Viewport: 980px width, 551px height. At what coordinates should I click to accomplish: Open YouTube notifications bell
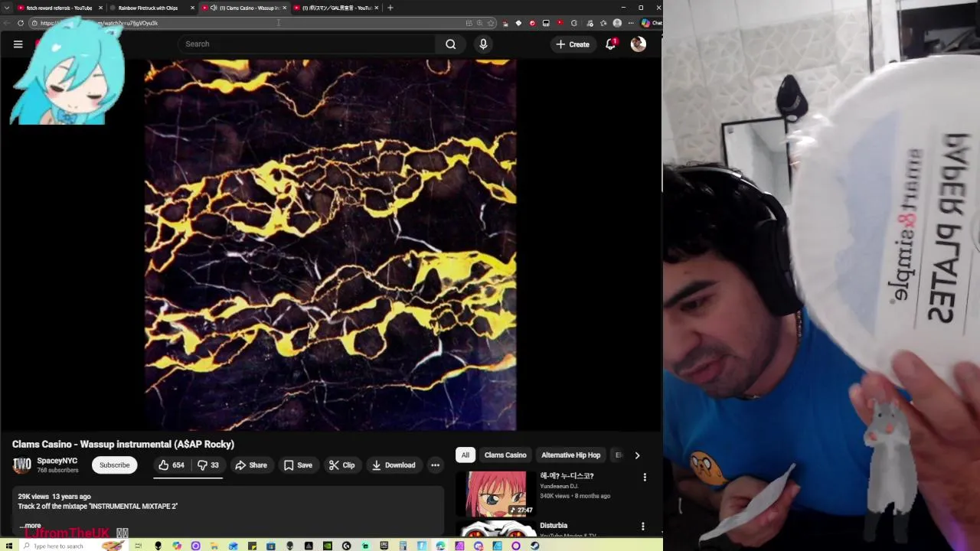[x=610, y=44]
